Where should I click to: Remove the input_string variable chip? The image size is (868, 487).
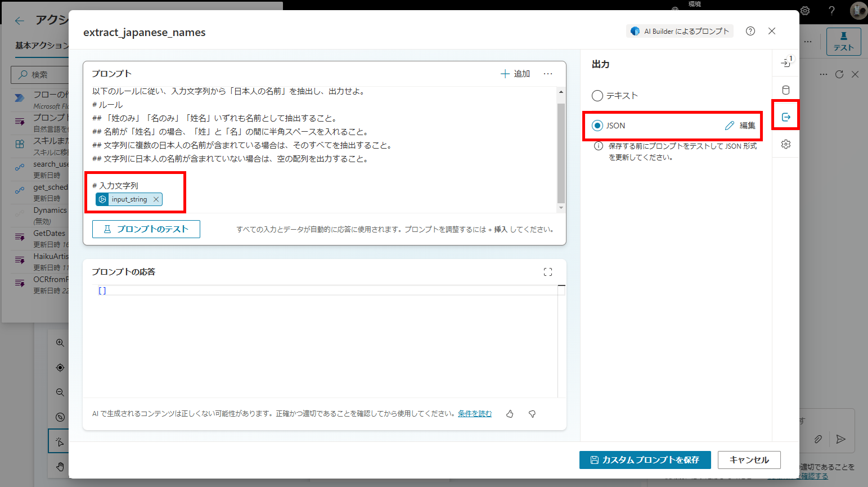pyautogui.click(x=156, y=199)
